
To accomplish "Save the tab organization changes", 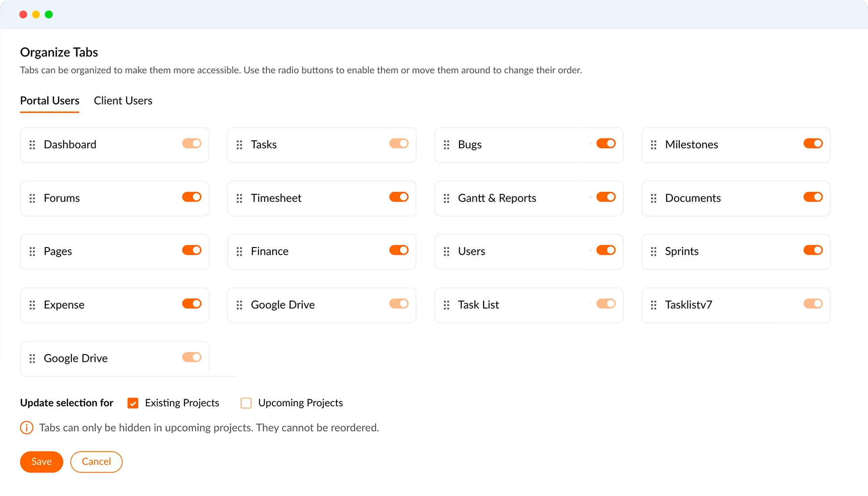I will [42, 462].
